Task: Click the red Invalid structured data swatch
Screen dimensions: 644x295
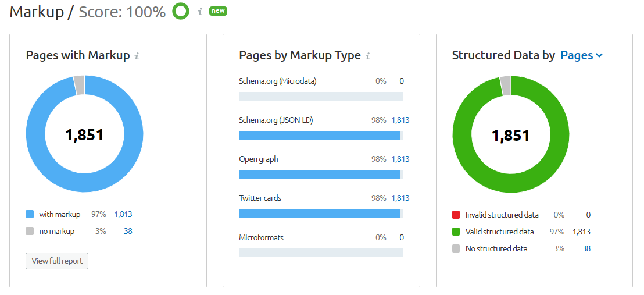Action: (456, 215)
